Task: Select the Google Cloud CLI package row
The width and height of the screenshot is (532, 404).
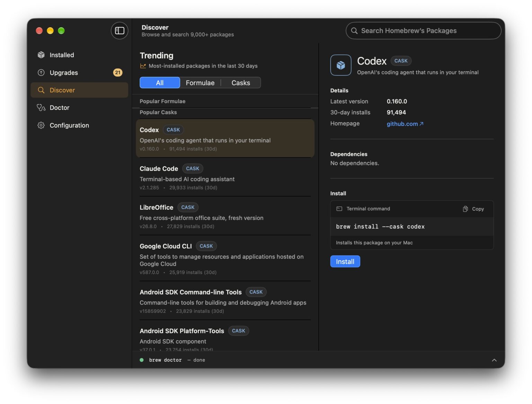Action: coord(225,258)
